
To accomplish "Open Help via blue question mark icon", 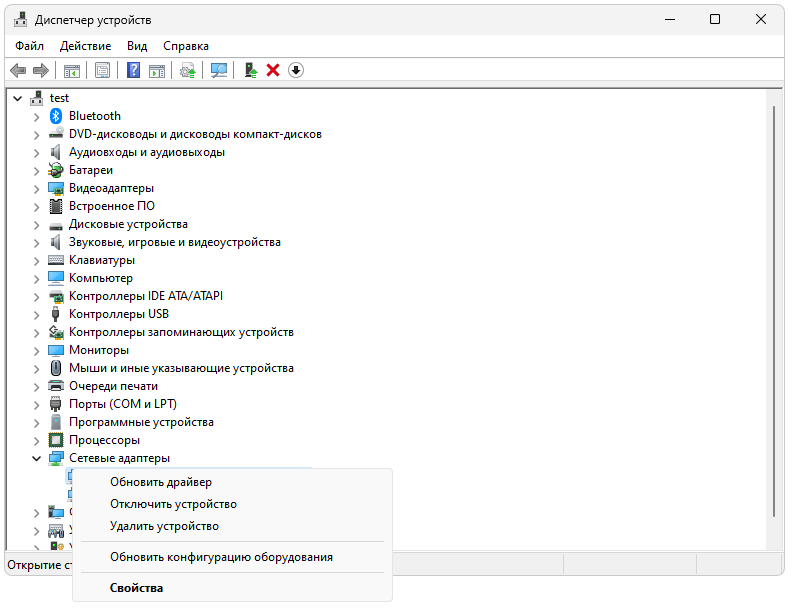I will click(134, 70).
